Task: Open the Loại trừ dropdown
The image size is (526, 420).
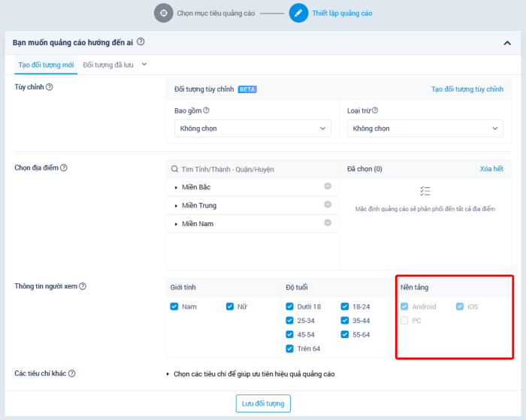Action: [425, 128]
